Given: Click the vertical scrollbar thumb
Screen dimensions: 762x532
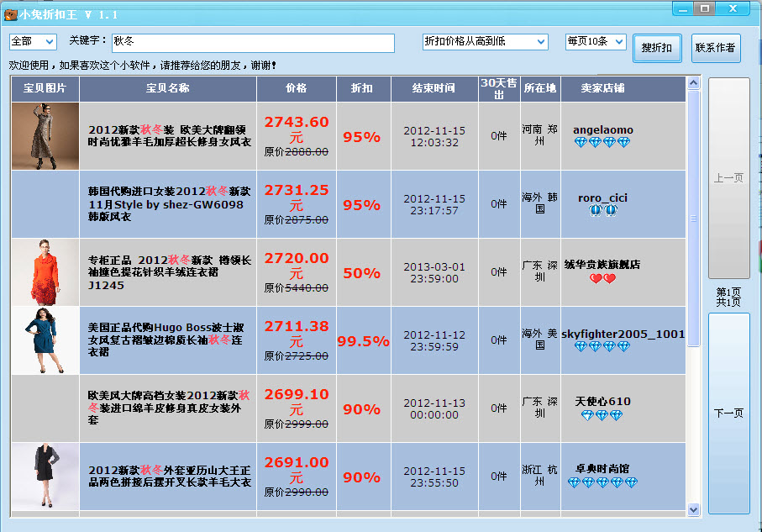Looking at the screenshot, I should pos(693,219).
